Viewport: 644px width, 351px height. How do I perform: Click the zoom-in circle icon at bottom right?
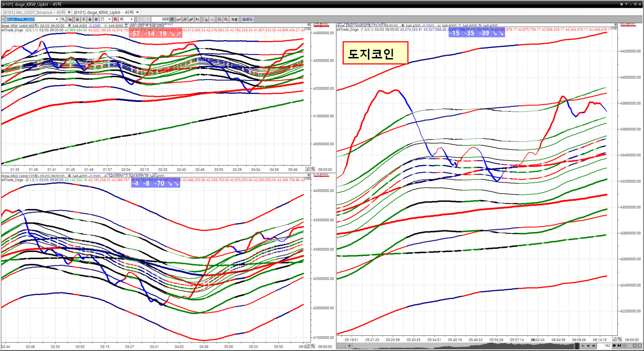(x=624, y=346)
